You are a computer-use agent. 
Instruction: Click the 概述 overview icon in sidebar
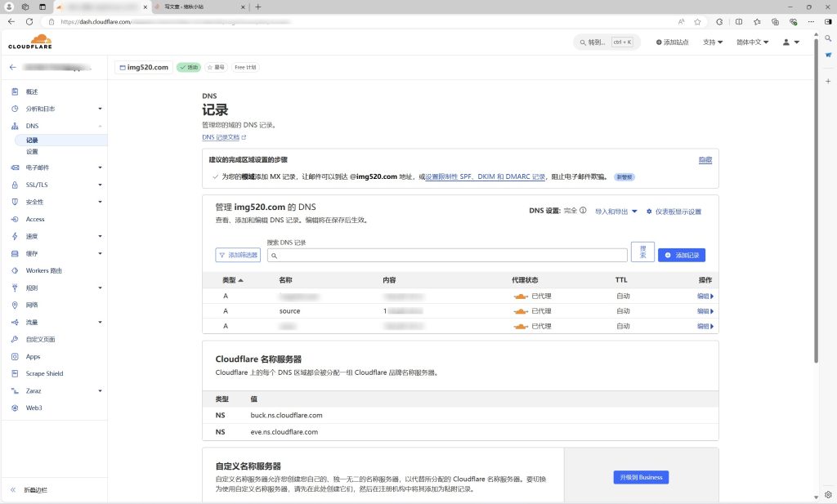pos(15,91)
